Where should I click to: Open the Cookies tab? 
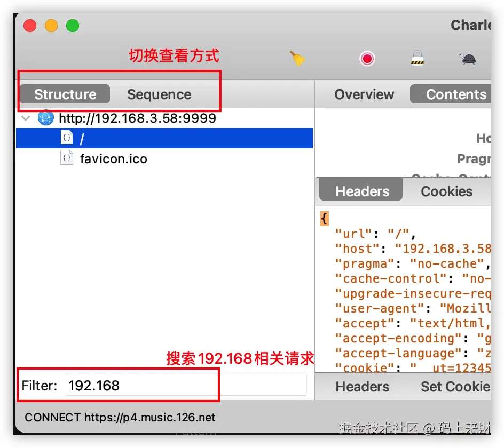446,191
